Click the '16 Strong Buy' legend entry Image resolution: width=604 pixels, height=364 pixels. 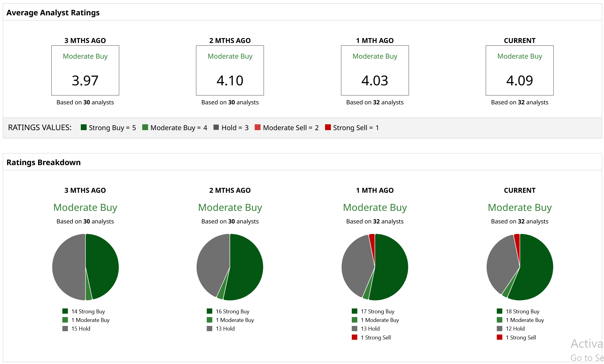pos(232,311)
